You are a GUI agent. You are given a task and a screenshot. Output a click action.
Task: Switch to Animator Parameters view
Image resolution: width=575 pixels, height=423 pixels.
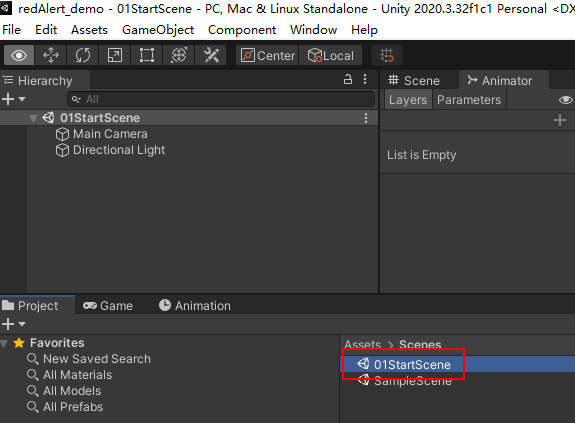point(469,100)
